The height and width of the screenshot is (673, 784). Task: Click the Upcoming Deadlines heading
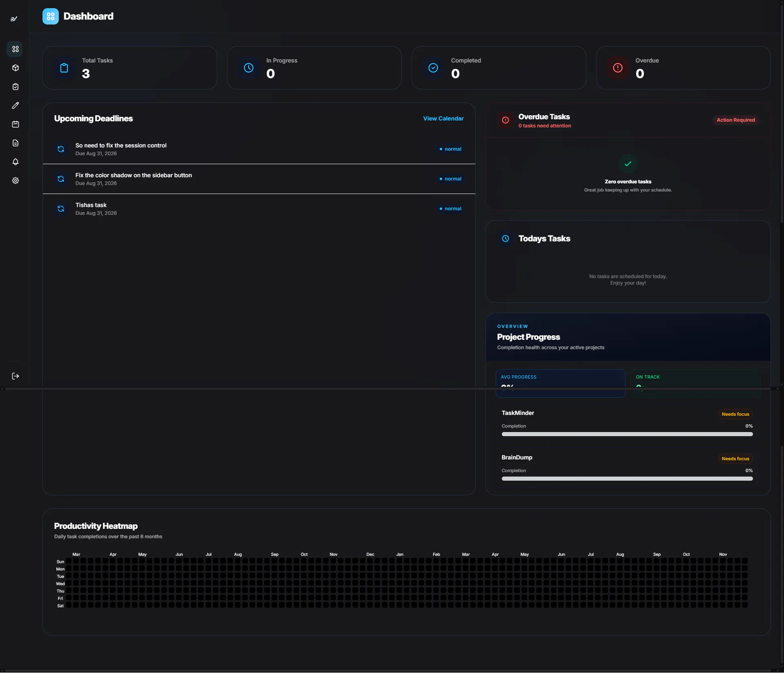[x=94, y=118]
